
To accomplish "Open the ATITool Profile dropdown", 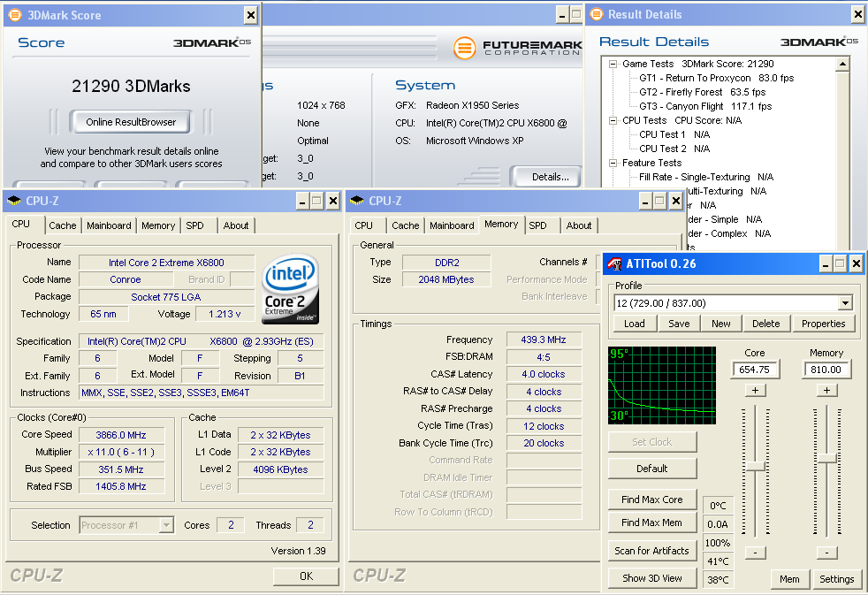I will click(845, 303).
